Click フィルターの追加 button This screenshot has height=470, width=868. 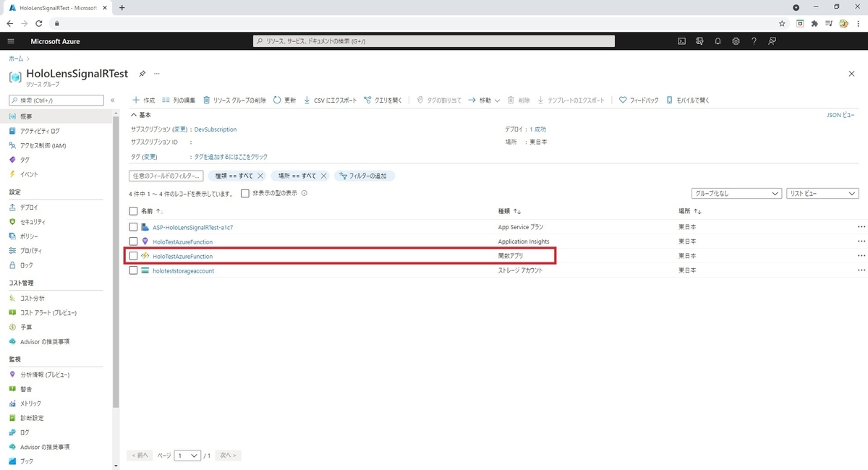(x=364, y=176)
